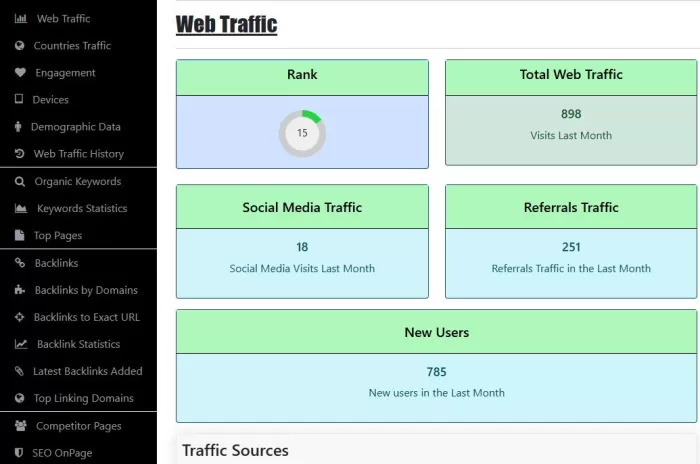Open Backlink Statistics
700x464 pixels.
click(x=79, y=344)
